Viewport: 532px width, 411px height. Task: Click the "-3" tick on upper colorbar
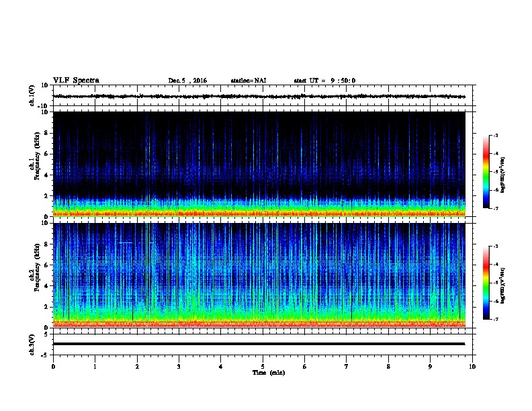coord(496,135)
